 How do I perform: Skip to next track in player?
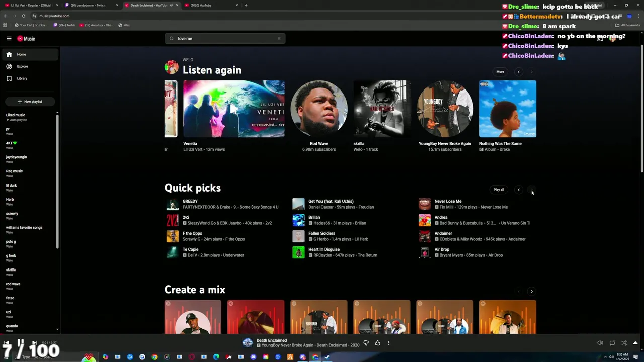pos(34,343)
